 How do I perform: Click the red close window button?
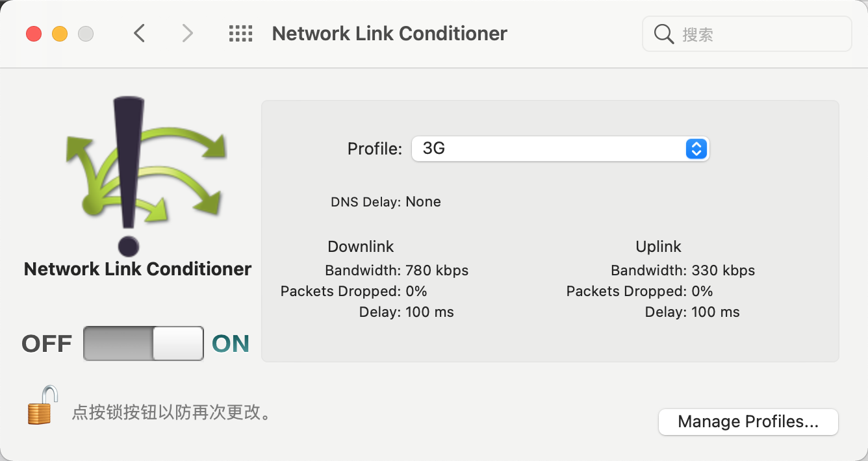(x=34, y=34)
